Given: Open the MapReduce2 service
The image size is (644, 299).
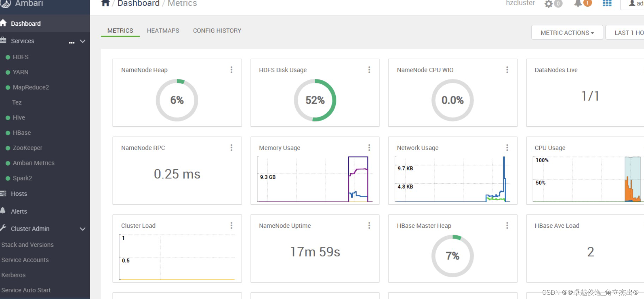Looking at the screenshot, I should click(x=31, y=87).
